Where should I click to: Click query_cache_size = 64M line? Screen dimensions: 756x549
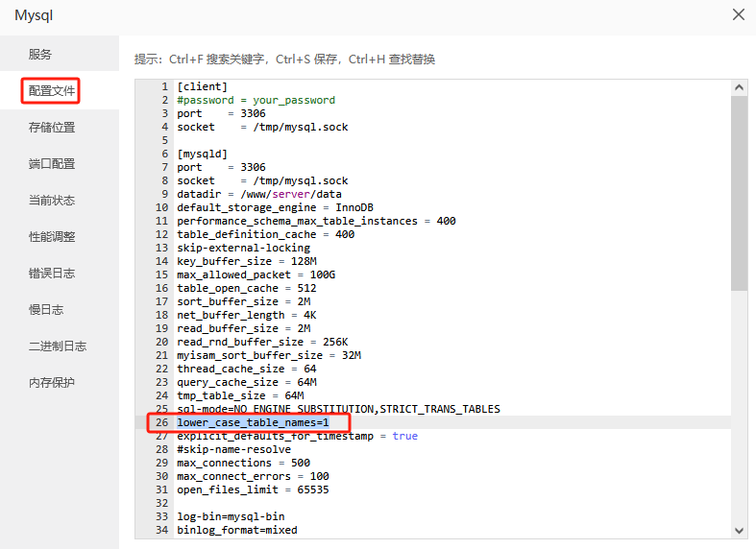pyautogui.click(x=247, y=382)
